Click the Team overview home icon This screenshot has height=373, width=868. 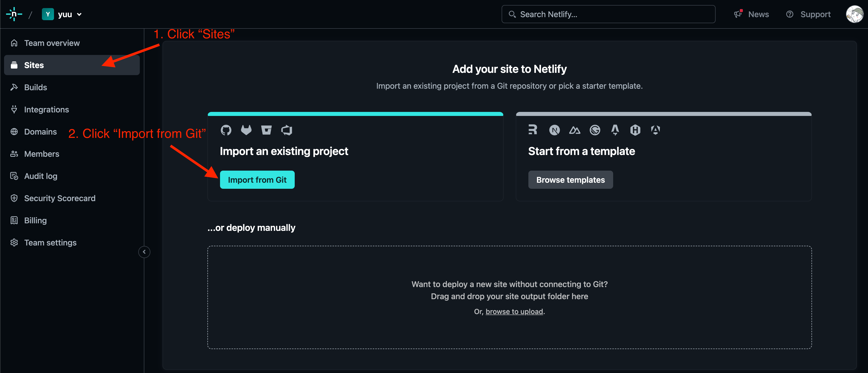[x=14, y=43]
